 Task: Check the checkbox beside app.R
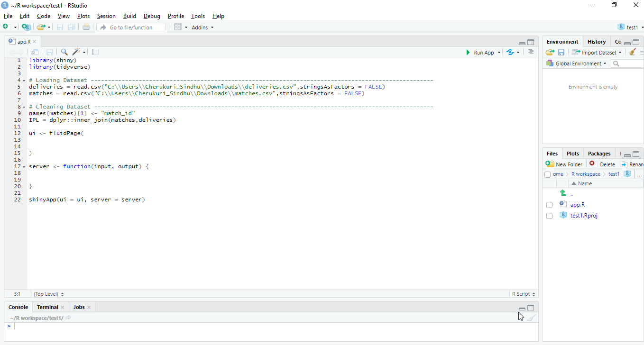click(x=549, y=205)
